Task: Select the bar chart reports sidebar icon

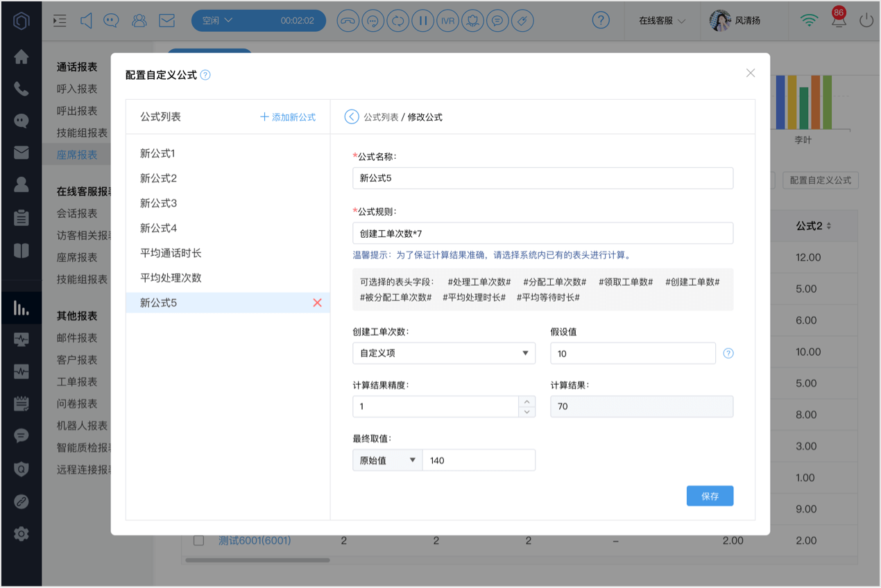Action: pos(21,308)
